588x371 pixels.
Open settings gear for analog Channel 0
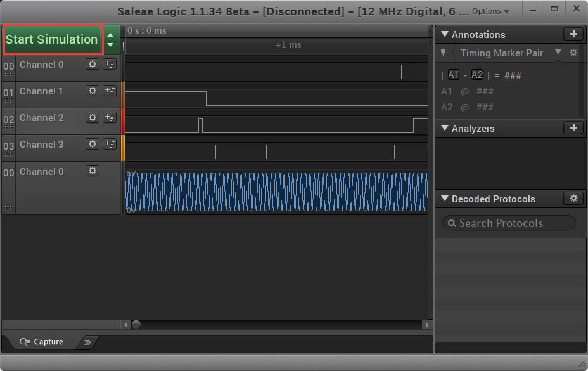pyautogui.click(x=93, y=171)
